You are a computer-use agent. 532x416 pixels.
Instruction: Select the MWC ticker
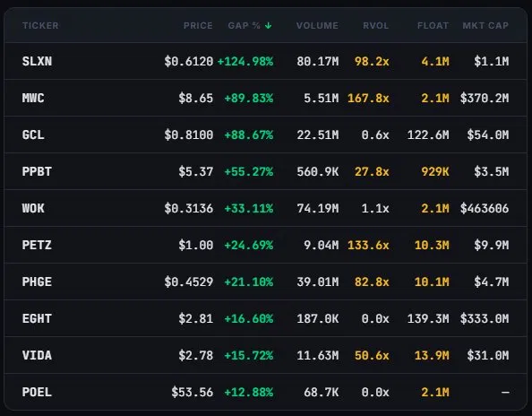(33, 98)
